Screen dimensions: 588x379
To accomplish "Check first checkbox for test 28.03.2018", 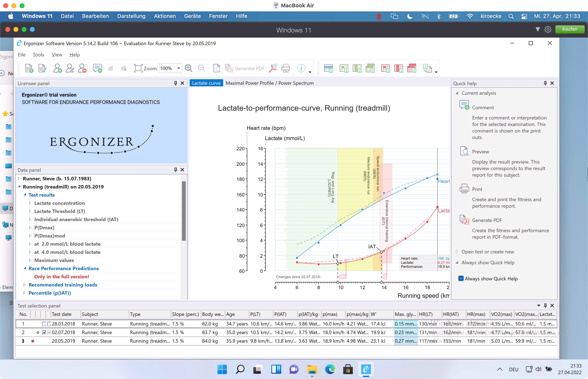I will tap(44, 324).
